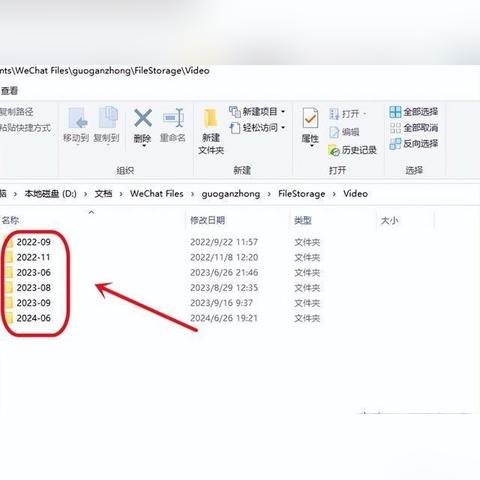Open the View (查看) ribbon tab
Screen dimensions: 480x480
point(9,91)
